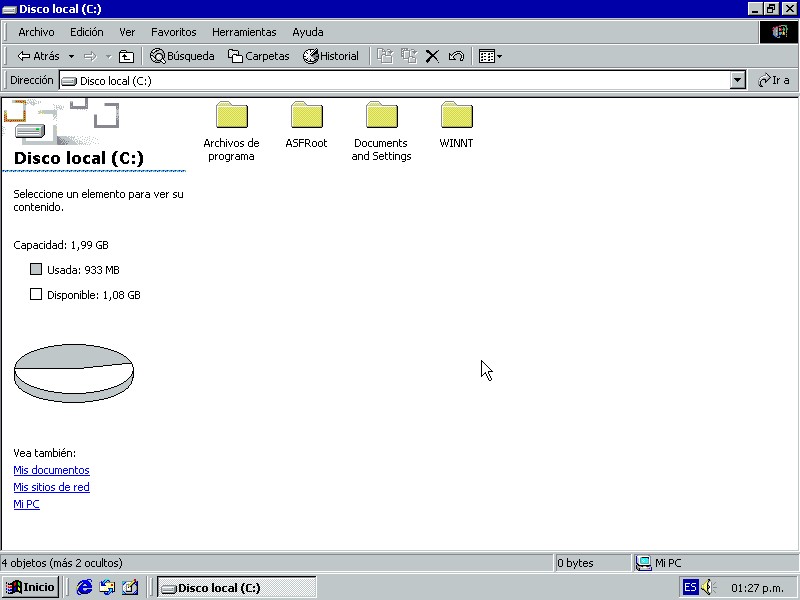This screenshot has height=600, width=800.
Task: Click the Disco local (C:) taskbar button
Action: (237, 588)
